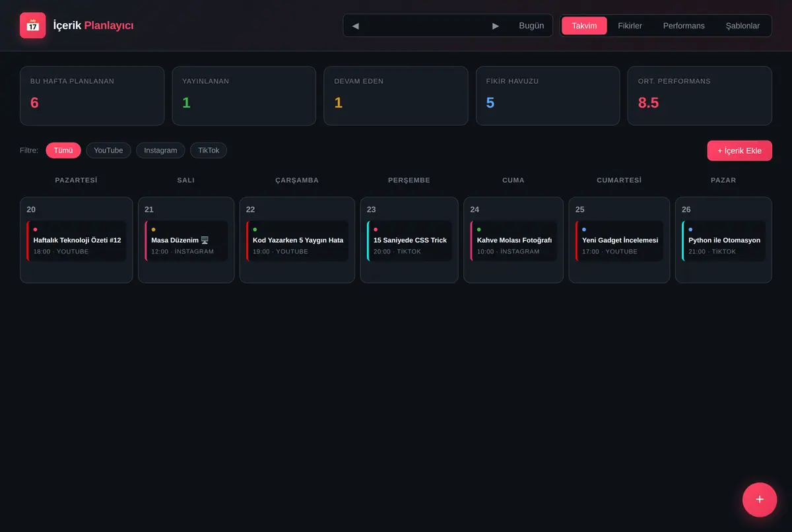Click the green status dot on Kahve Molası
792x532 pixels.
(x=479, y=229)
